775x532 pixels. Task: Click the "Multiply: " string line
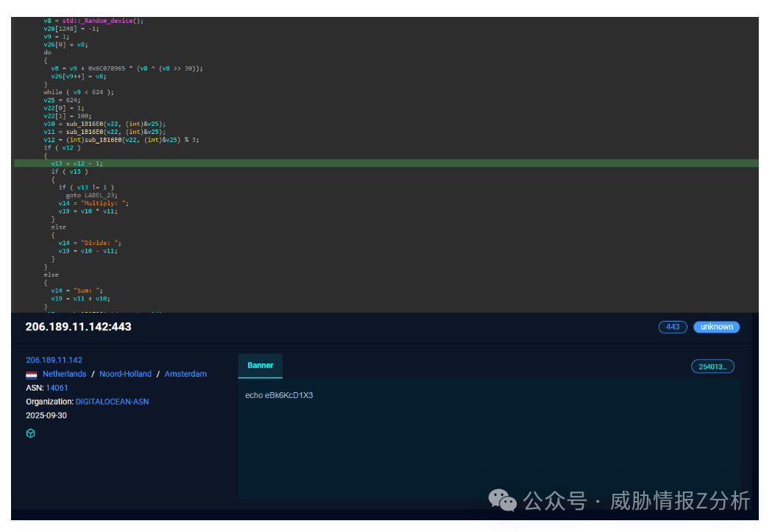93,204
